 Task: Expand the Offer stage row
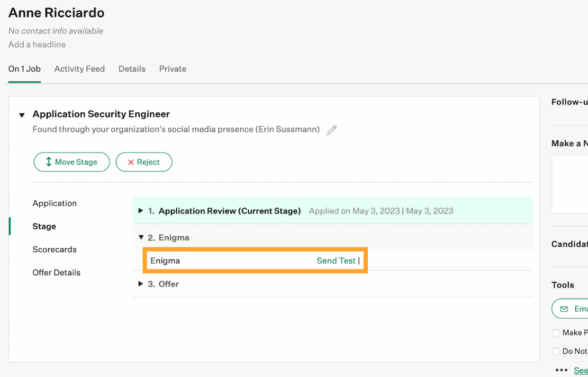[x=141, y=284]
